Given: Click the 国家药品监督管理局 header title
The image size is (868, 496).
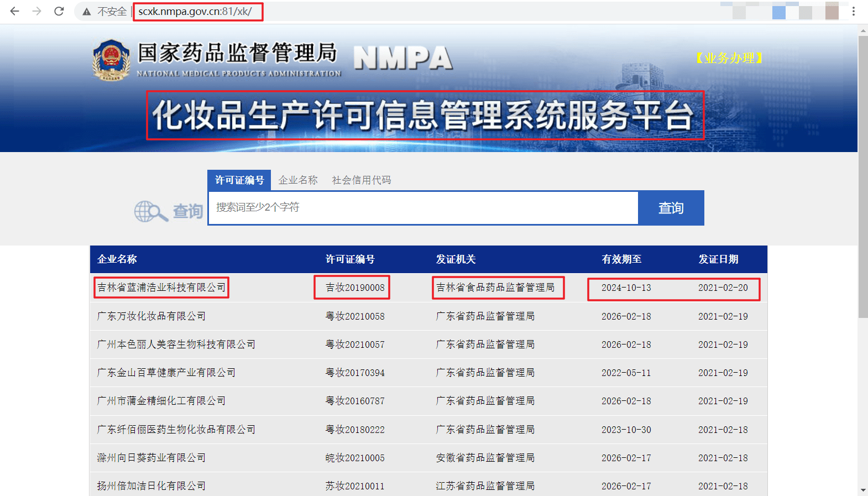Looking at the screenshot, I should (237, 53).
